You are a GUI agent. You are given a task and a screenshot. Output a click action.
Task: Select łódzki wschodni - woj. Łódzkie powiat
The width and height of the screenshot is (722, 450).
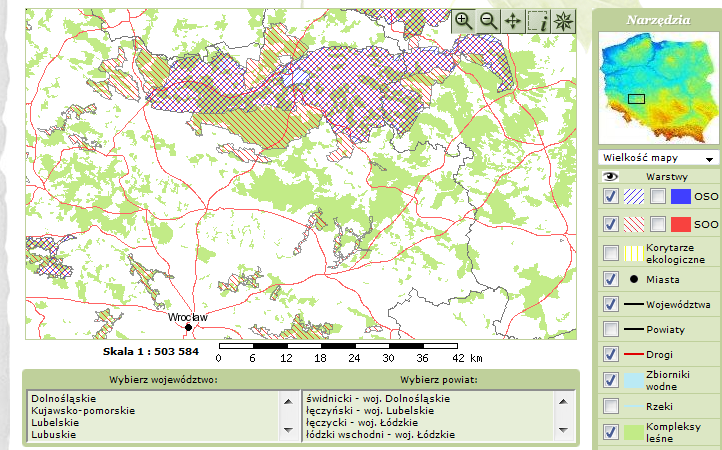pyautogui.click(x=380, y=434)
